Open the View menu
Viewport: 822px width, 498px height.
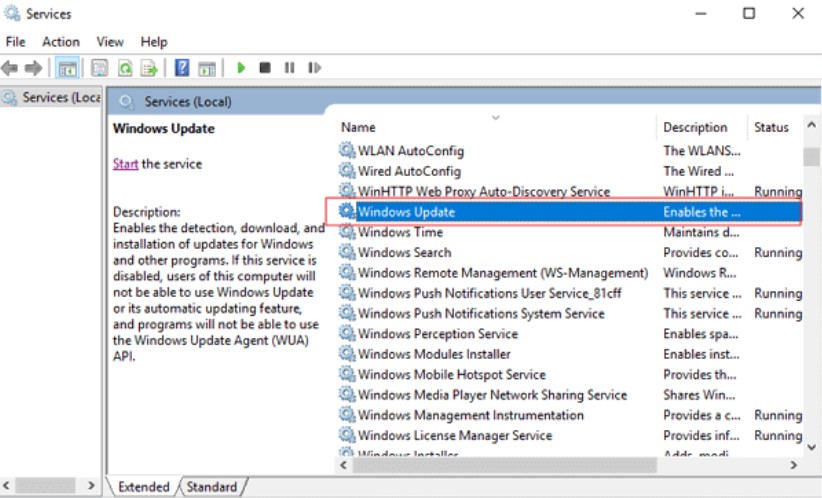(x=110, y=41)
